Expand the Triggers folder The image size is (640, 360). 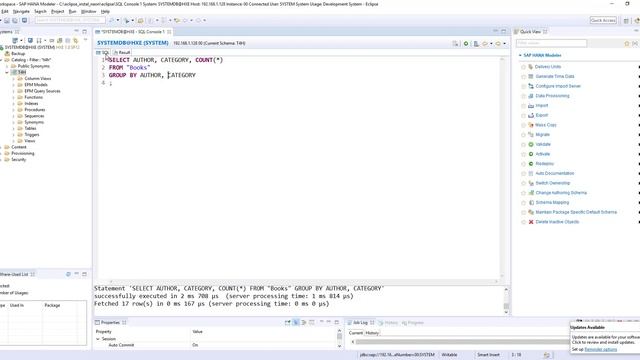click(x=13, y=135)
